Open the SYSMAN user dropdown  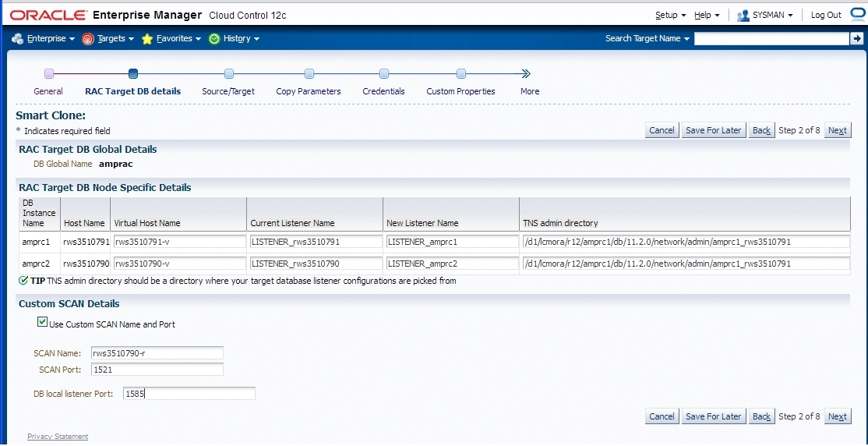coord(774,15)
